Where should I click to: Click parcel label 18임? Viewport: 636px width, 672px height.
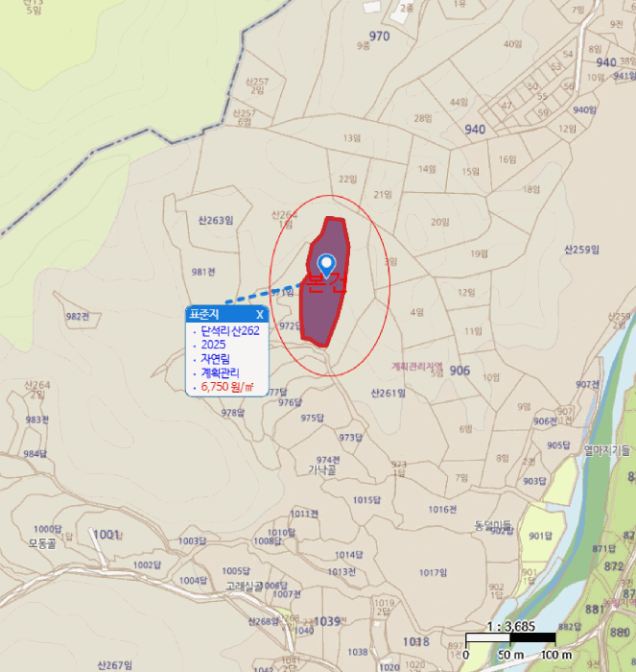coord(531,189)
